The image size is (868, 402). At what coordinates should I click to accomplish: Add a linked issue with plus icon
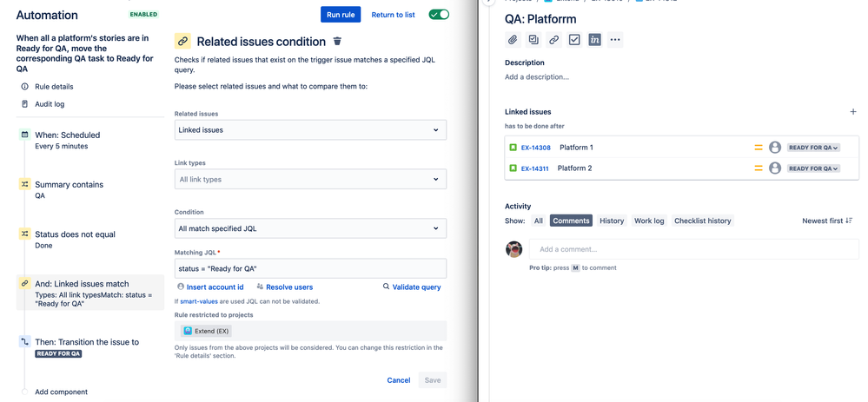853,112
